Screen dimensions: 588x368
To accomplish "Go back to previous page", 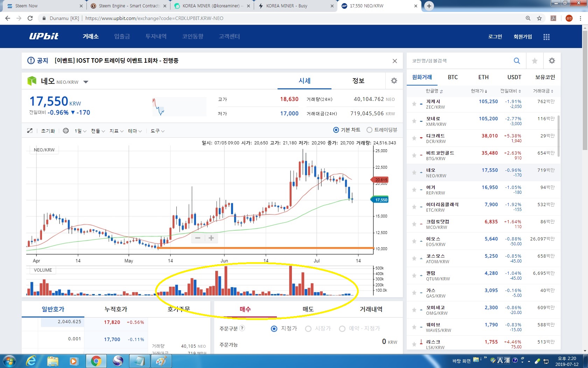I will tap(8, 18).
